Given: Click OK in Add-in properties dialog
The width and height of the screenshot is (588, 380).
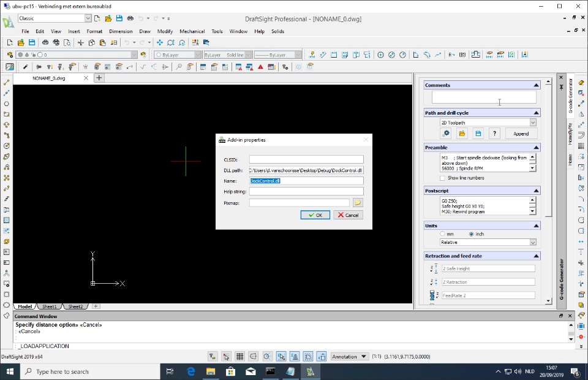Looking at the screenshot, I should coord(315,215).
